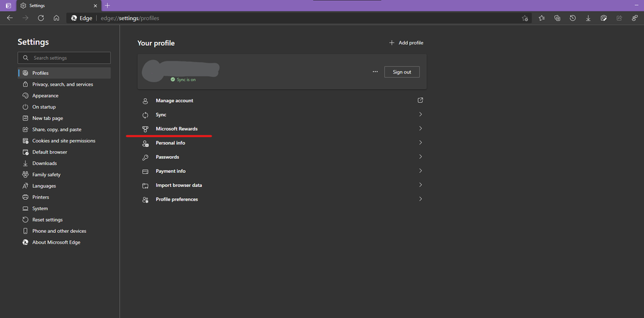Click the Languages icon in sidebar
Screen dimensions: 644x318
[x=25, y=186]
